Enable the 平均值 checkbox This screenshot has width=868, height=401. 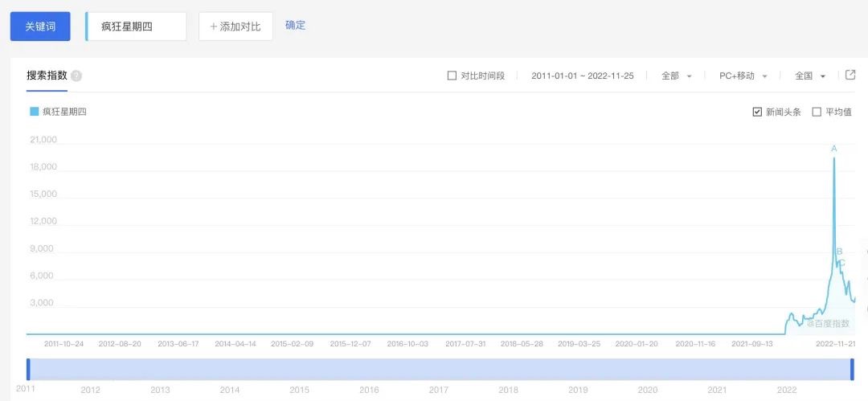pos(817,112)
